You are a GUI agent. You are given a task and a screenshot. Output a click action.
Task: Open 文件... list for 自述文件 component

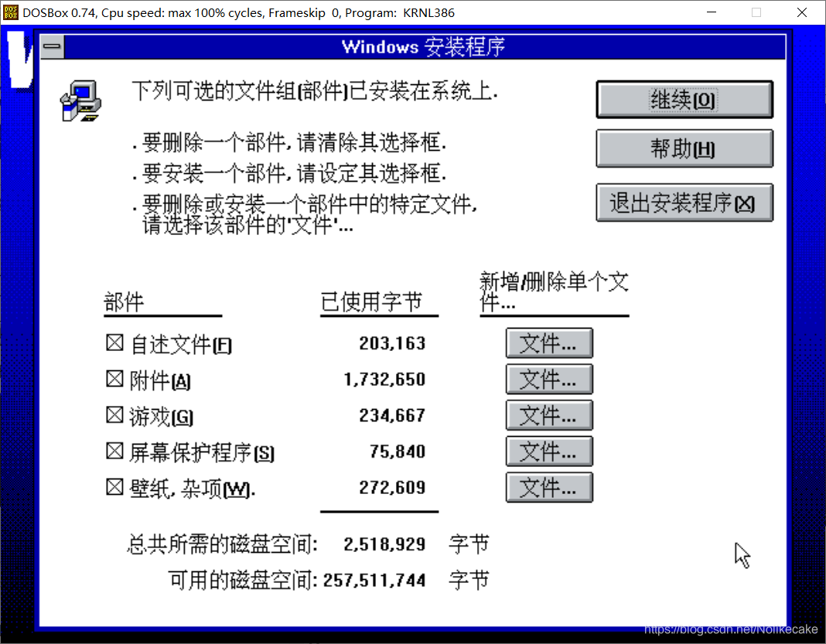tap(549, 342)
